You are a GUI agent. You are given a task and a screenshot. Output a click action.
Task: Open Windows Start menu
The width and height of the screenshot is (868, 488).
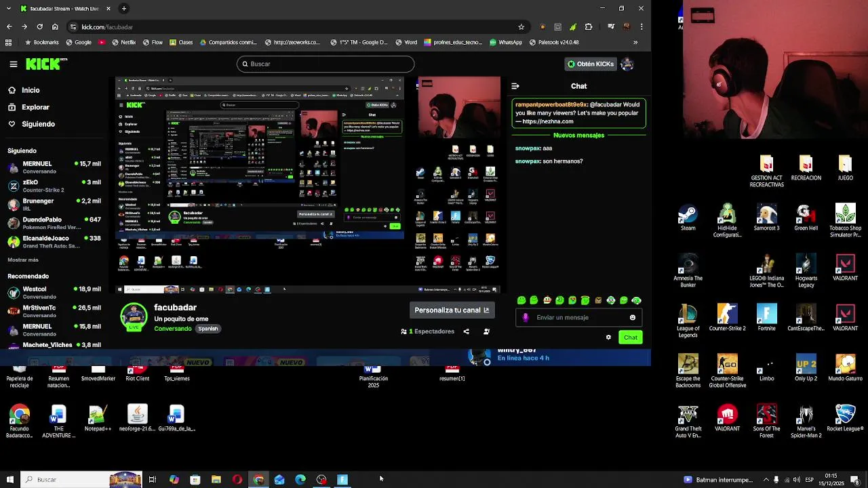9,480
